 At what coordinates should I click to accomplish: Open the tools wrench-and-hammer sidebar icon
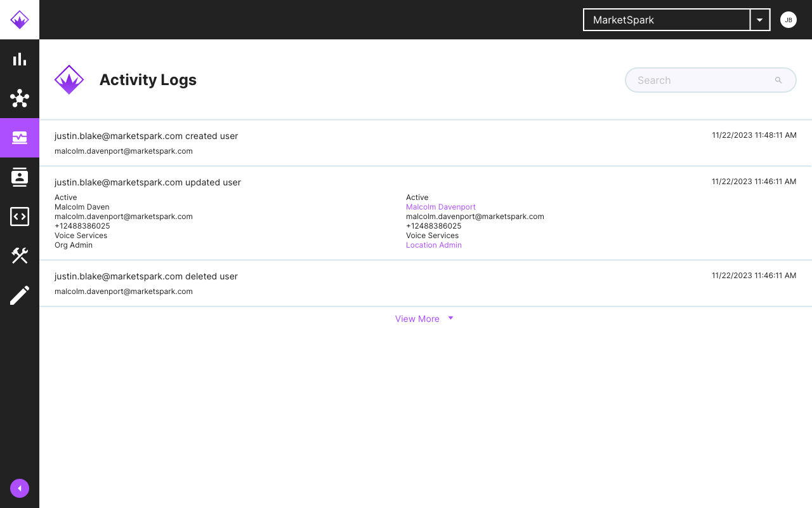20,256
